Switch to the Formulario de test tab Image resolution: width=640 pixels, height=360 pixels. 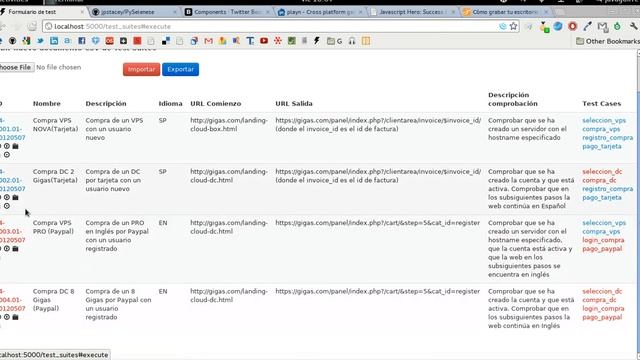pyautogui.click(x=42, y=12)
